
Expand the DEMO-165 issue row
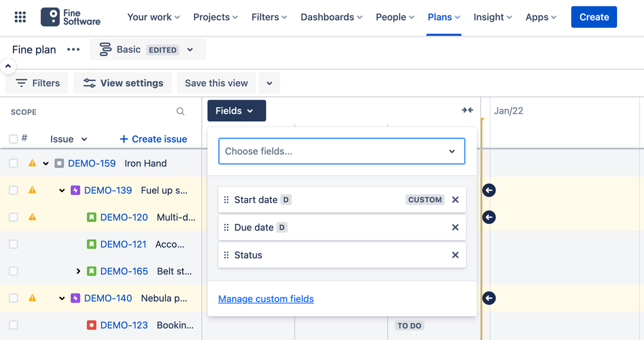click(x=79, y=272)
